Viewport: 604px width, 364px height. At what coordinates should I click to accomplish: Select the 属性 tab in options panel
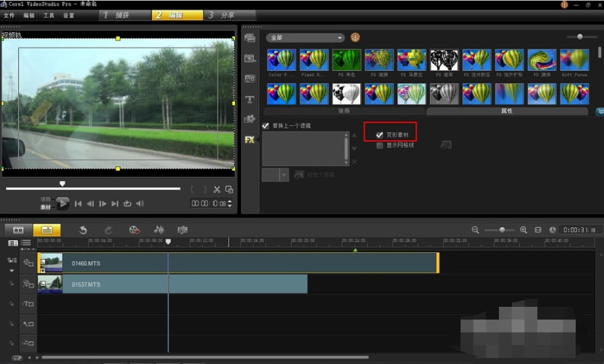click(x=506, y=111)
